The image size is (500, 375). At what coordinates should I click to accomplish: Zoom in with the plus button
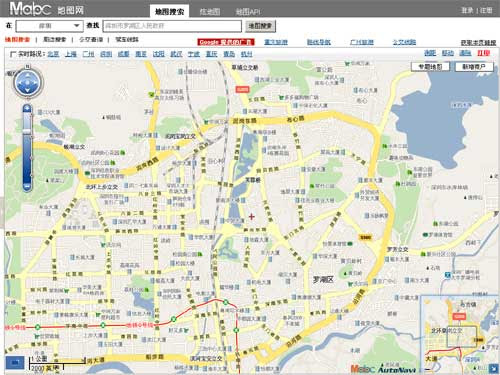pos(27,108)
